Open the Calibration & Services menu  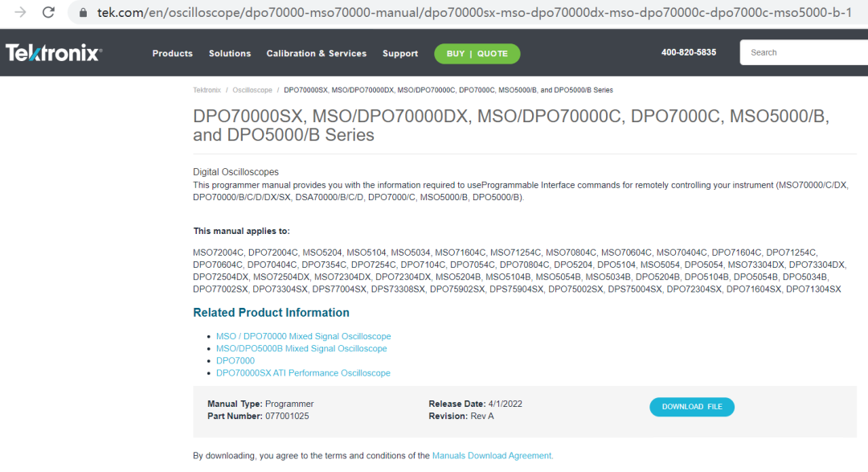316,53
